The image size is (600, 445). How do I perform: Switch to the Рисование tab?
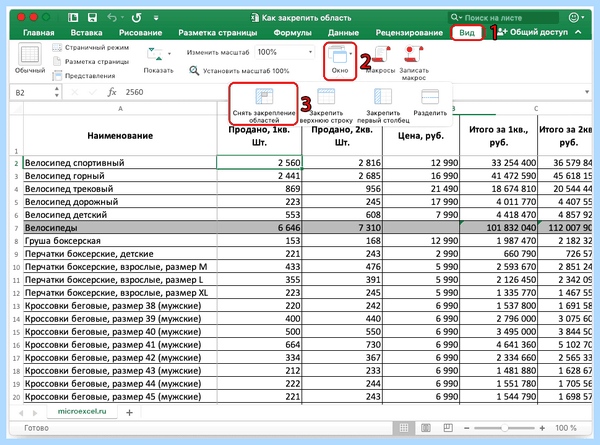point(140,33)
